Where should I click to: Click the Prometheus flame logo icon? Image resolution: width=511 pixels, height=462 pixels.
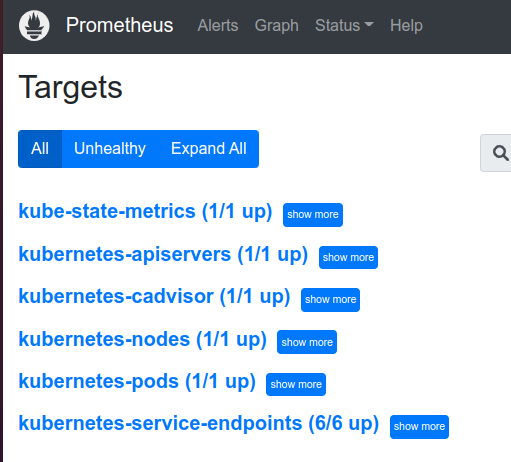point(34,25)
